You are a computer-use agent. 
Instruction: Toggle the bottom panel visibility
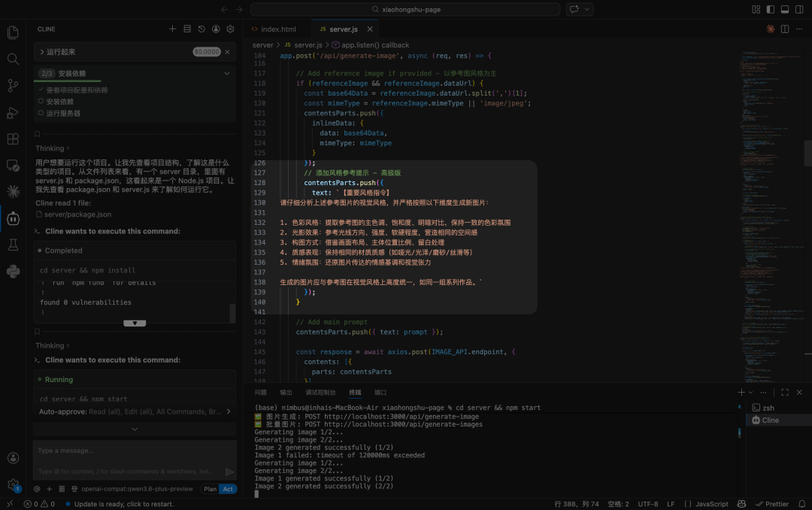[785, 9]
